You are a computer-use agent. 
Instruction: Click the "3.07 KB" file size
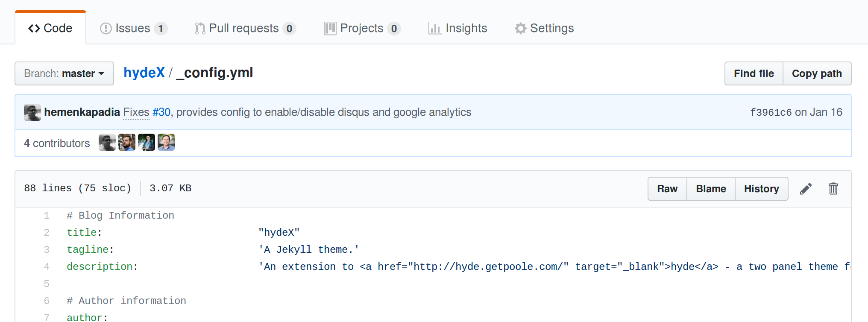click(170, 188)
